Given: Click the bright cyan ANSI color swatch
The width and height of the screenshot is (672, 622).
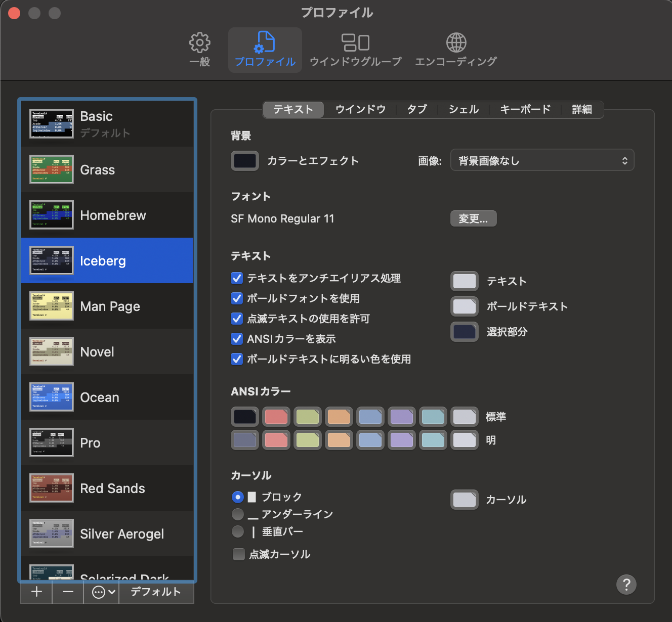Looking at the screenshot, I should 433,440.
